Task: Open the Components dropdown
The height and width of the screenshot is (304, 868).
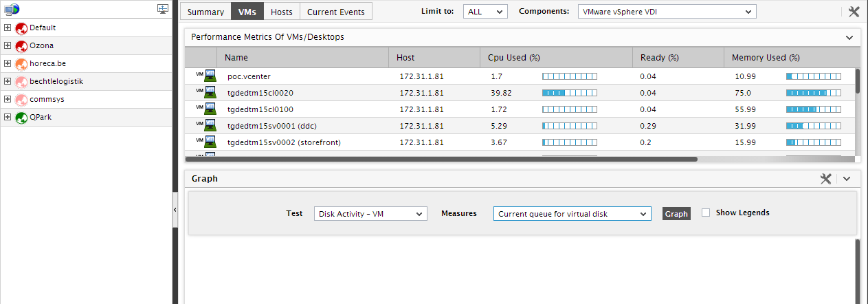Action: [667, 12]
